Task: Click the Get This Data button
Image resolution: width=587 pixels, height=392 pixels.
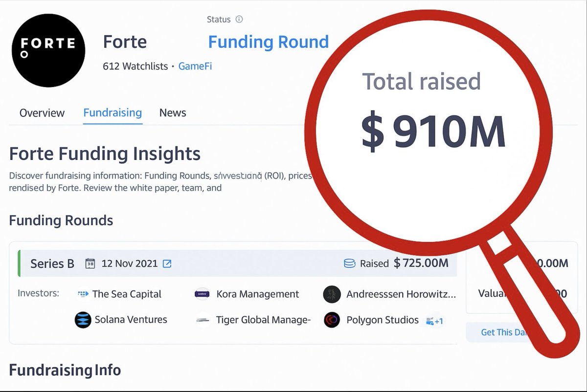Action: (x=505, y=332)
